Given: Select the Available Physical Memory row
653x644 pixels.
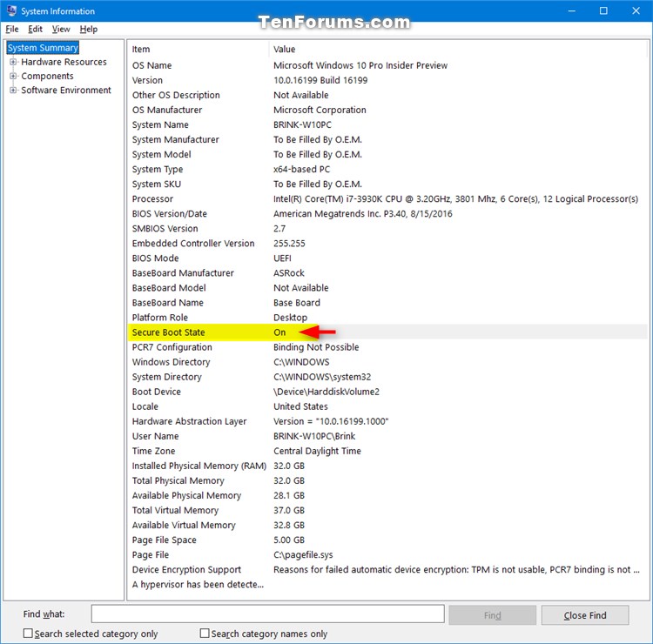Looking at the screenshot, I should tap(387, 496).
